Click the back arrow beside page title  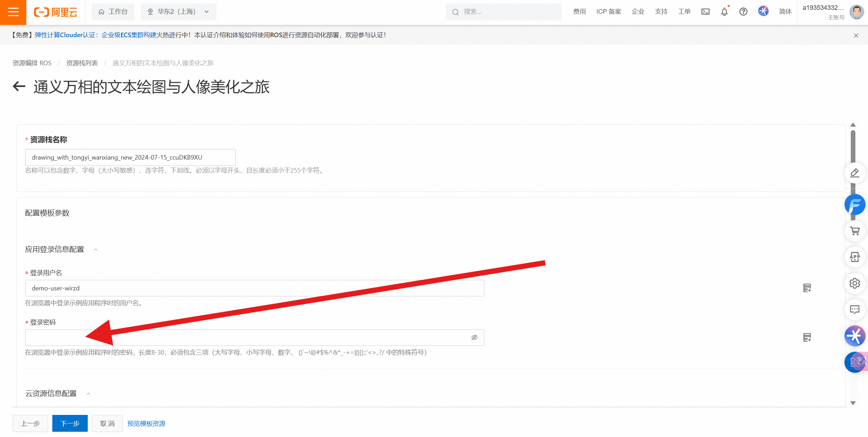click(x=19, y=86)
